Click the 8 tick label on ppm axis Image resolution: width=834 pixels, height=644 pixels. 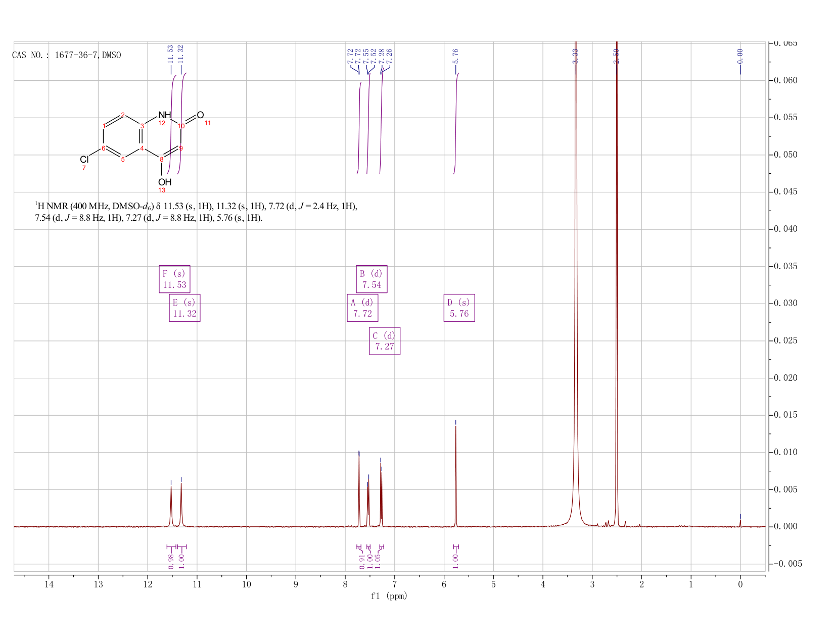tap(345, 584)
